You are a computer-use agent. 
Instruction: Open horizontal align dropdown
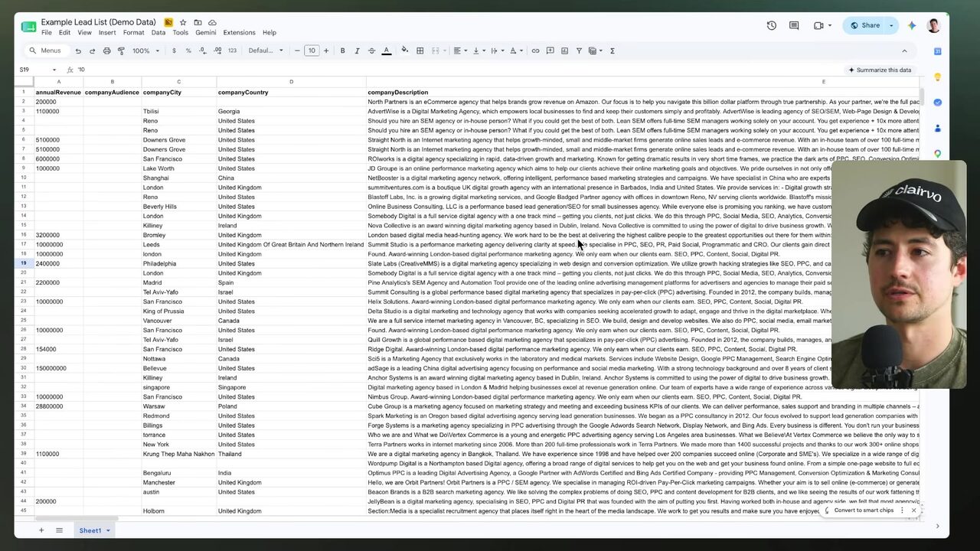point(459,51)
